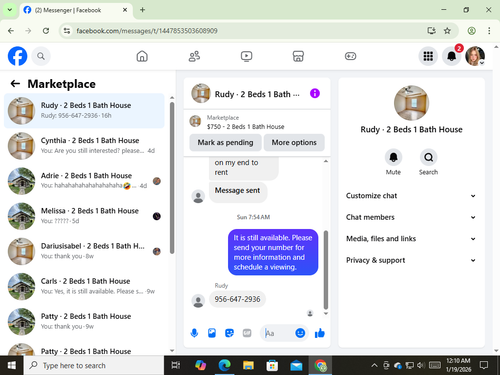Open conversation information purple icon
Screen dimensions: 500x375
pos(315,93)
